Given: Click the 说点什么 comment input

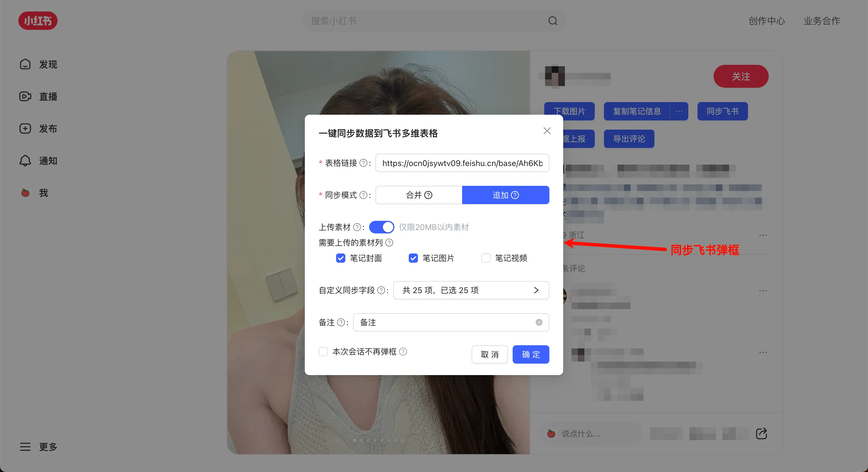Looking at the screenshot, I should 591,434.
